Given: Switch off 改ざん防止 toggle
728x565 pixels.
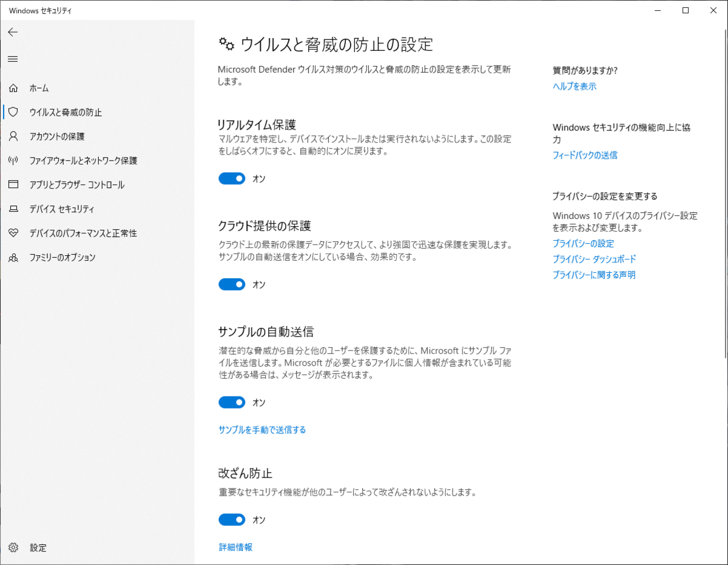Looking at the screenshot, I should [232, 520].
